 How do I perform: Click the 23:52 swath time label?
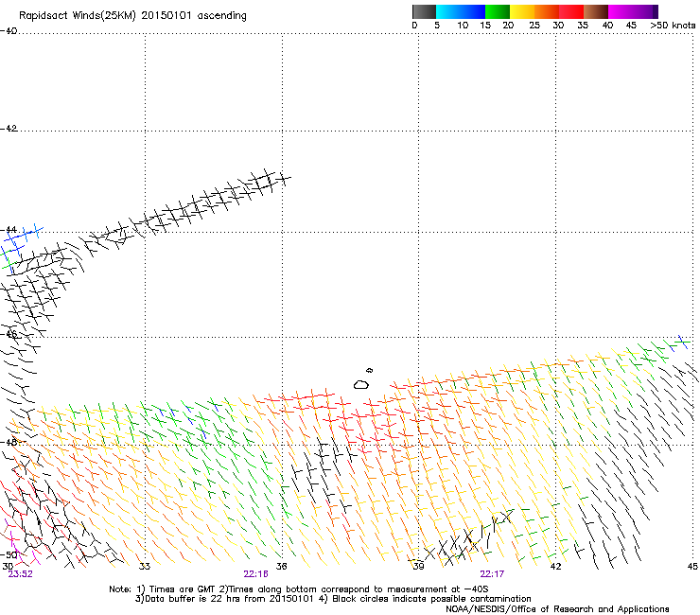click(x=20, y=574)
